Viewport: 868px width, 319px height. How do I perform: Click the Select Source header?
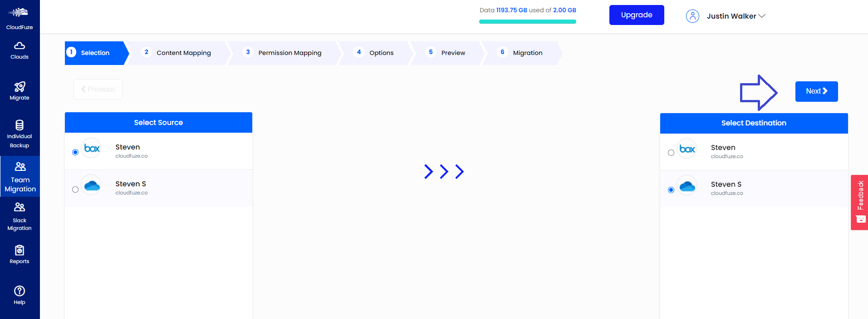[158, 122]
